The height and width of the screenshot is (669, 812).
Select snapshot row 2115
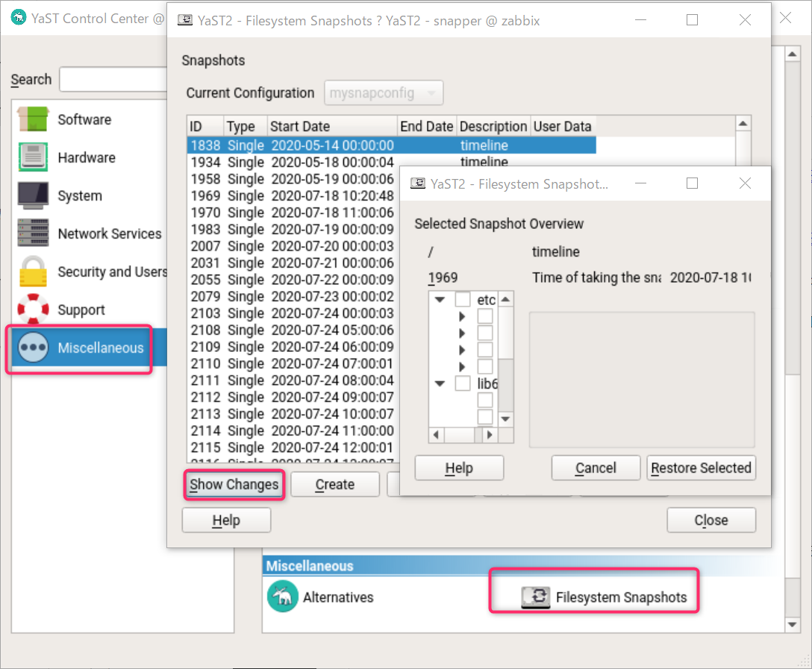coord(292,447)
